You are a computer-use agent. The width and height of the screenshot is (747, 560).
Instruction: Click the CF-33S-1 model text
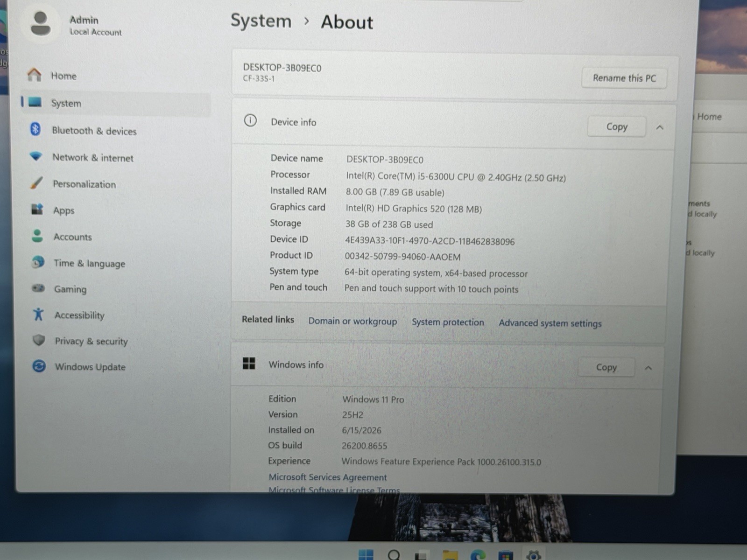tap(259, 78)
